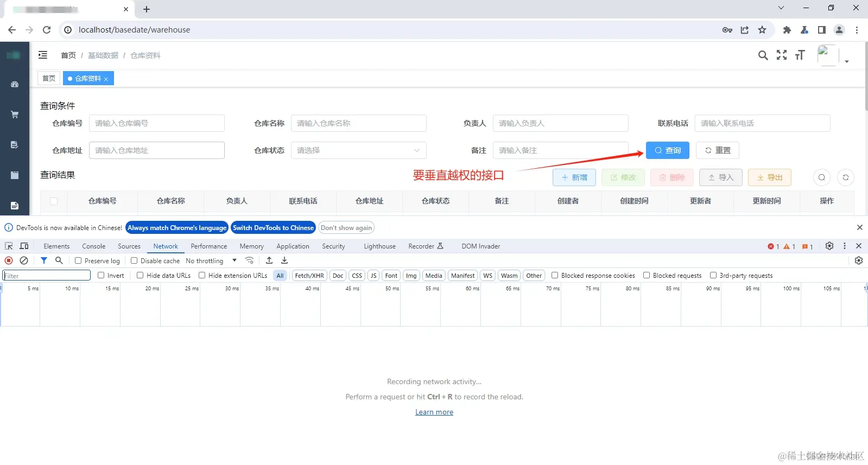Enable Preserve log checkbox

click(x=78, y=260)
